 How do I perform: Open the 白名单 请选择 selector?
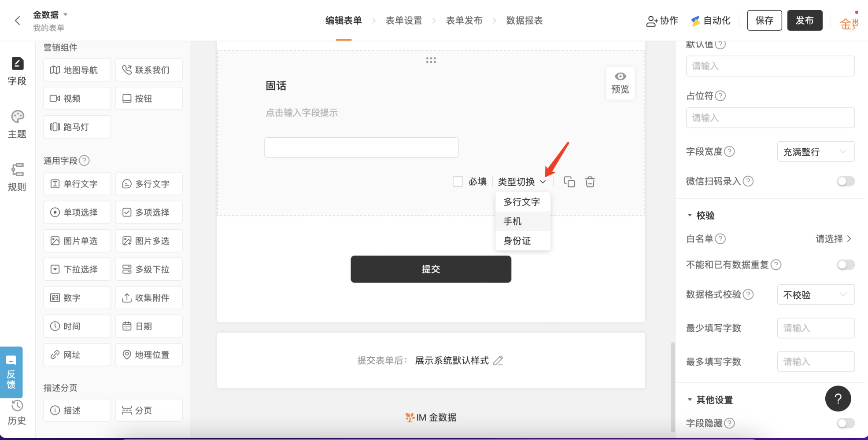pyautogui.click(x=834, y=239)
